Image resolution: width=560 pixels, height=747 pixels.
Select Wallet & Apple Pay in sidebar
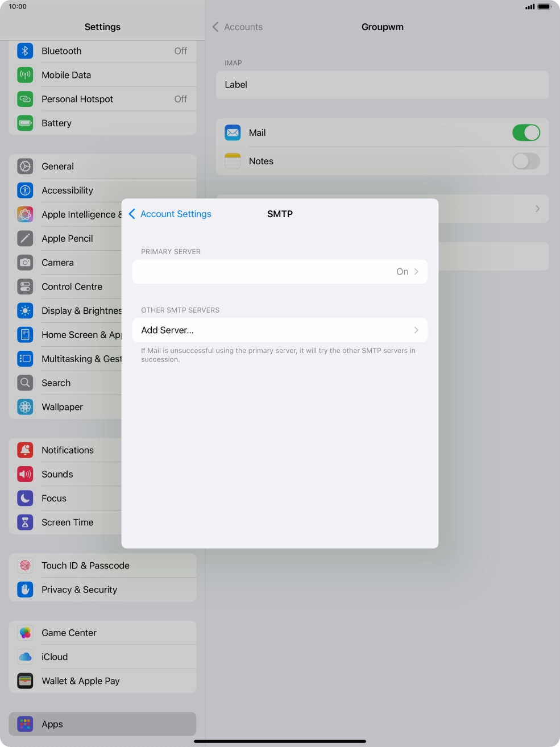(80, 681)
